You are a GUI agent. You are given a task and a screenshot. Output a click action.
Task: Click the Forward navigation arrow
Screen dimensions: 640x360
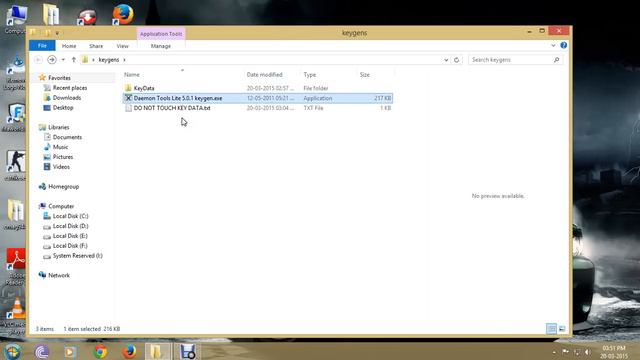coord(52,60)
